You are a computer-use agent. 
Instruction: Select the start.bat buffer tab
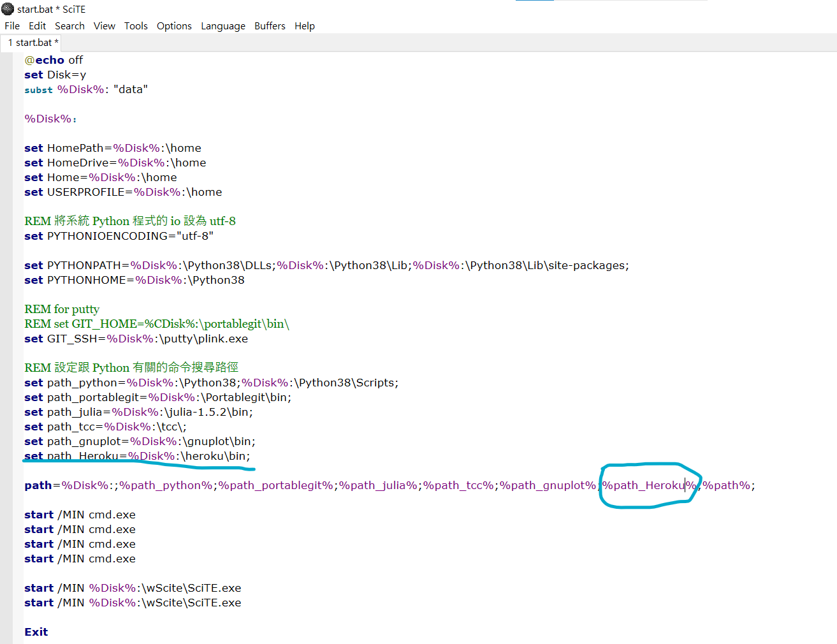click(33, 43)
